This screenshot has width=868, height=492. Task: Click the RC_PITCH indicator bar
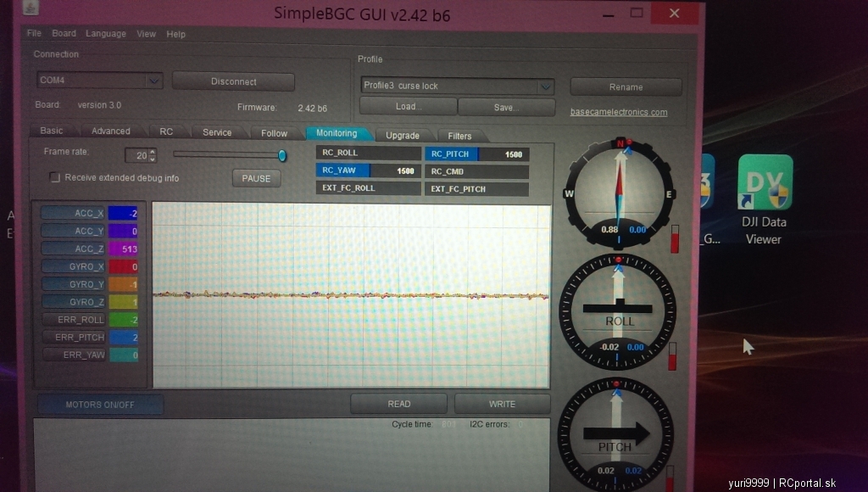tap(476, 154)
